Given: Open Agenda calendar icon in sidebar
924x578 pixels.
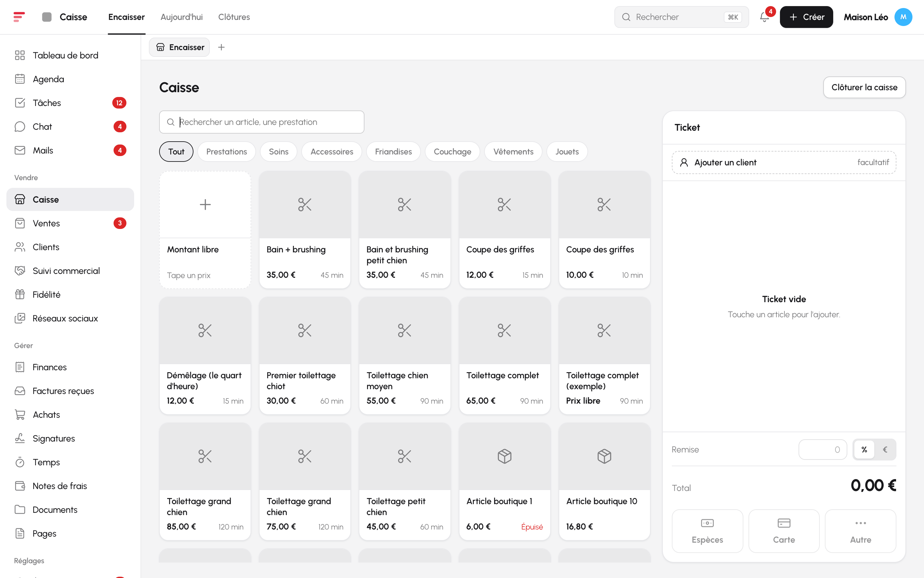Looking at the screenshot, I should click(x=20, y=79).
